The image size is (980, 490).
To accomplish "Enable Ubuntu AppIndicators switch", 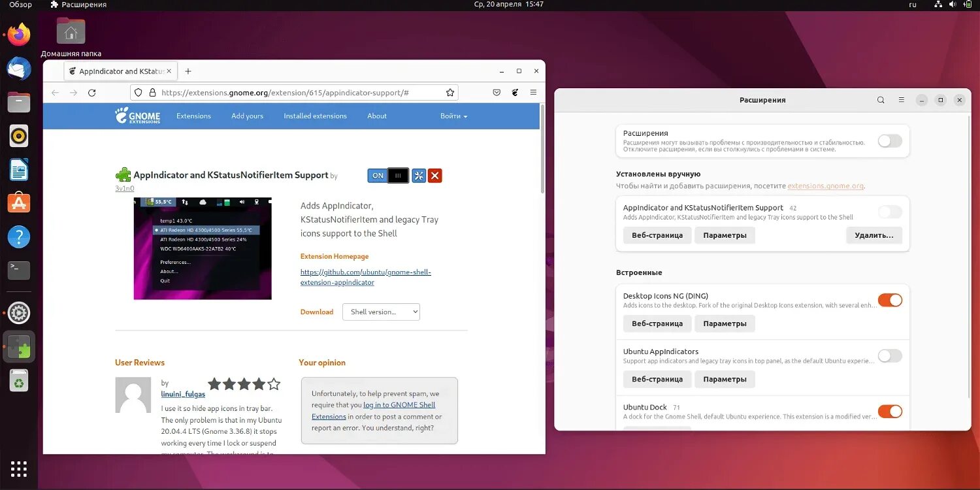I will click(890, 355).
